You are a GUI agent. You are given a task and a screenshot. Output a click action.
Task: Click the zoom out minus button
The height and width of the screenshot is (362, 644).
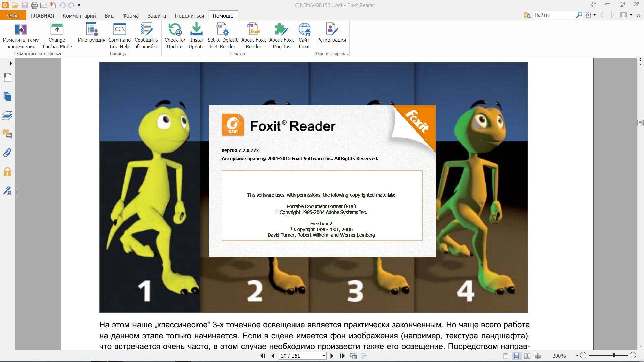coord(583,355)
